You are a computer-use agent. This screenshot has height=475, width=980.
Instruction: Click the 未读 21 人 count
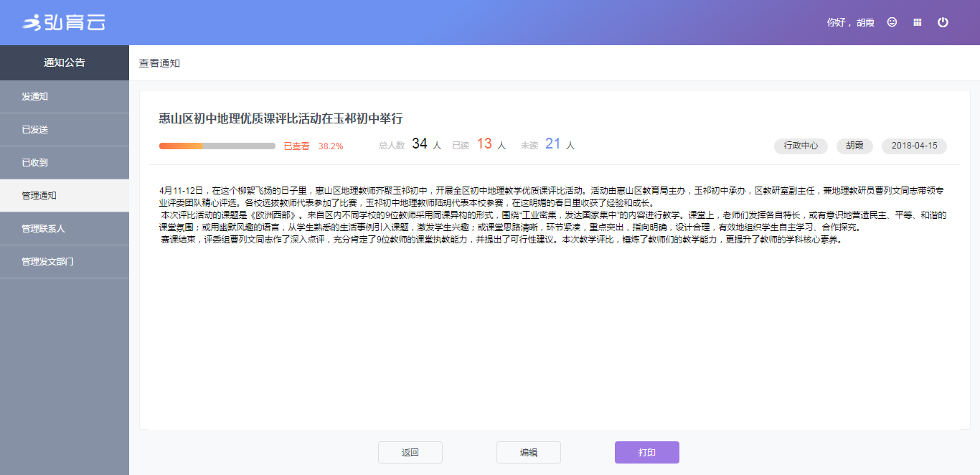click(548, 145)
